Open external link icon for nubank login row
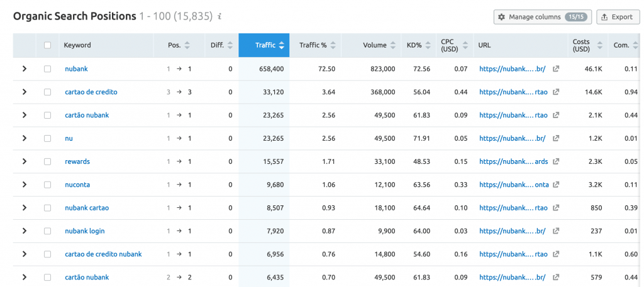Screen dimensions: 644x287 point(556,231)
